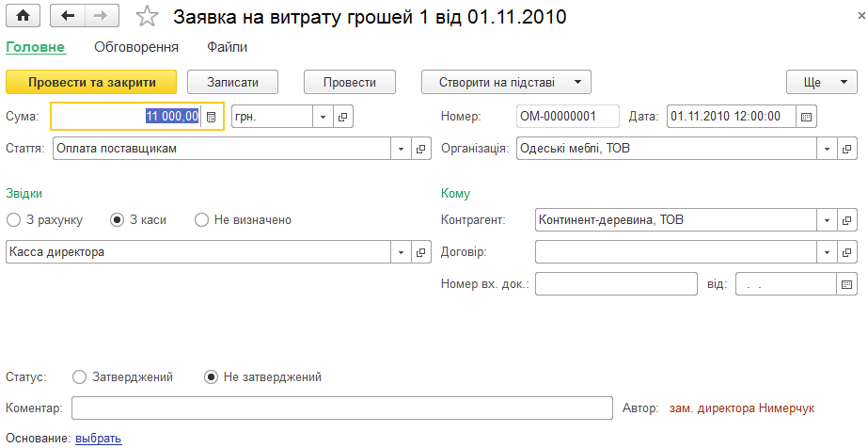868x448 pixels.
Task: Click the Номер вх. док. field
Action: pos(616,284)
